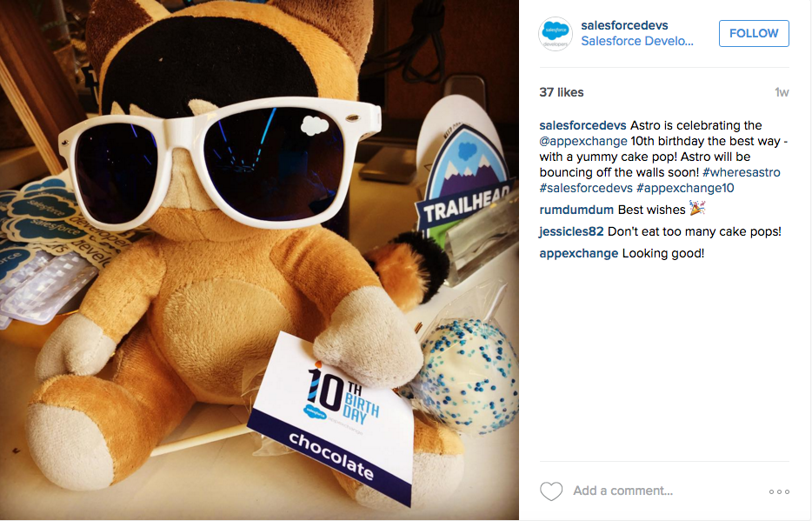Follow the salesforcedevs account
812x521 pixels.
coord(754,33)
